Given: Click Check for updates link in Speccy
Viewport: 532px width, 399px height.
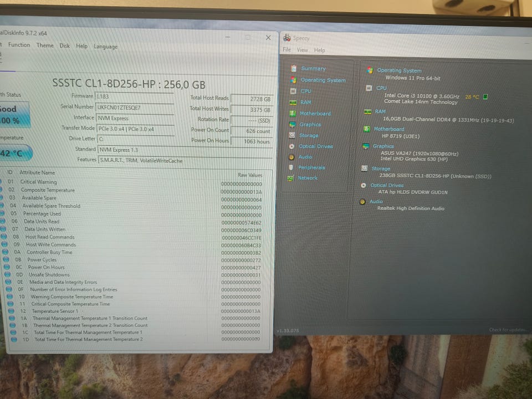Looking at the screenshot, I should [x=508, y=330].
